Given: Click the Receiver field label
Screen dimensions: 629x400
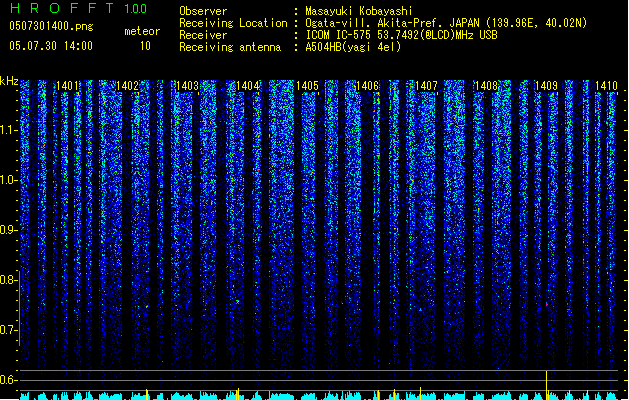Looking at the screenshot, I should click(x=203, y=35).
